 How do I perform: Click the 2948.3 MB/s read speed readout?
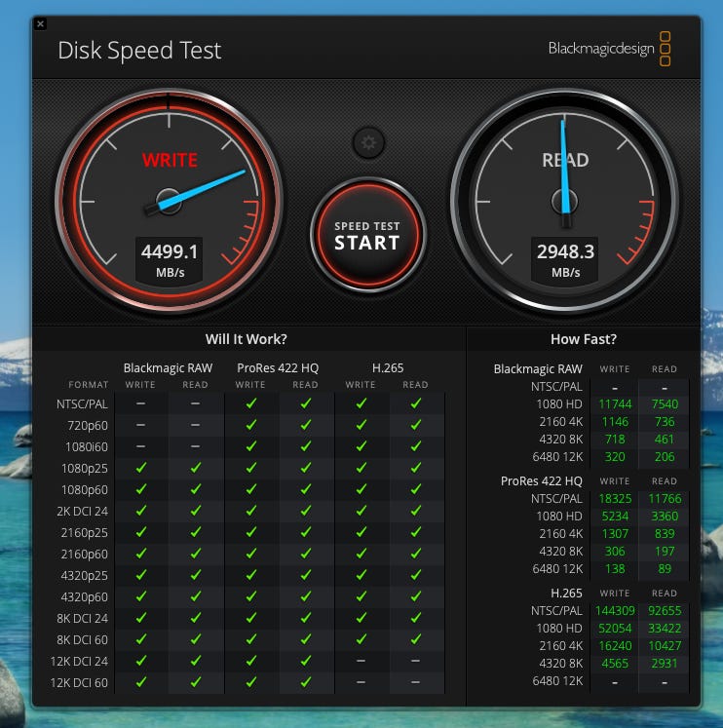tap(565, 259)
